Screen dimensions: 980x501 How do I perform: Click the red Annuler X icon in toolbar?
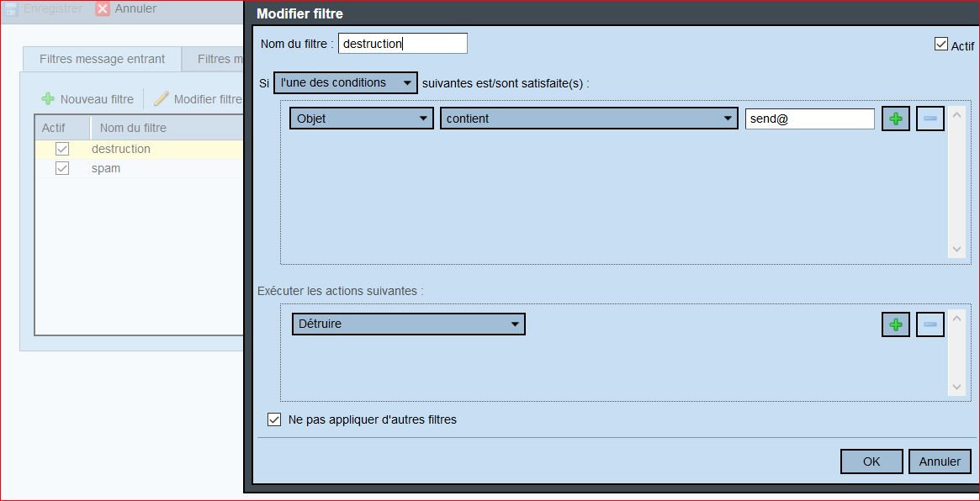point(103,8)
